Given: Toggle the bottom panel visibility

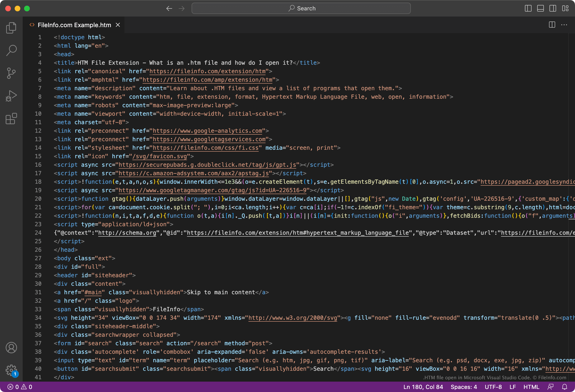Looking at the screenshot, I should tap(540, 9).
